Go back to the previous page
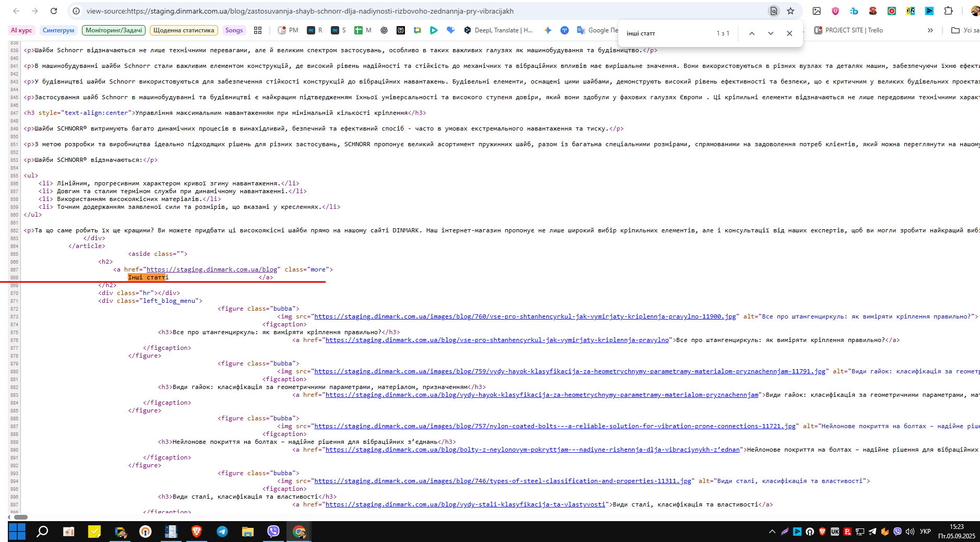The height and width of the screenshot is (542, 980). [x=16, y=11]
